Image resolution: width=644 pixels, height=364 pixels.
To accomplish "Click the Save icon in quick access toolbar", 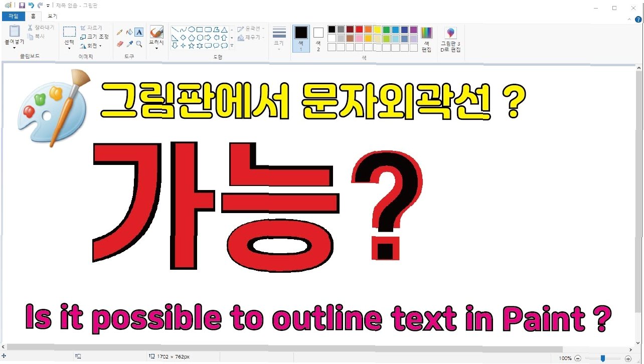I will click(x=22, y=5).
